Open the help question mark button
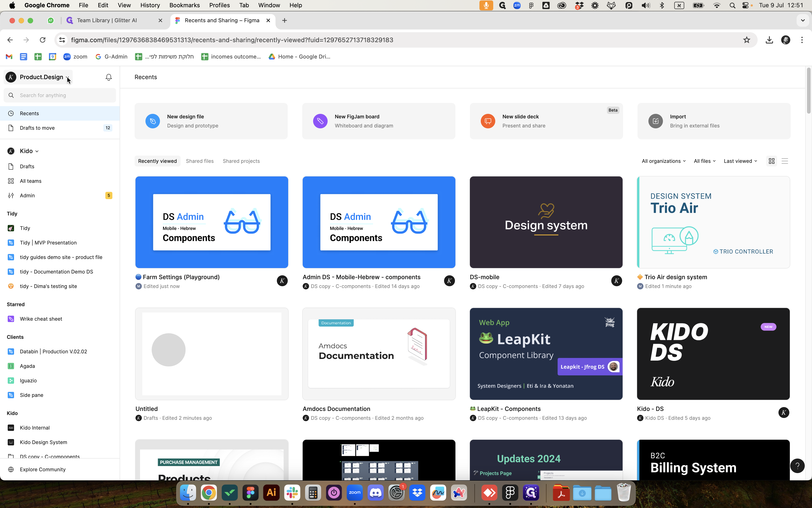The width and height of the screenshot is (812, 508). (797, 466)
